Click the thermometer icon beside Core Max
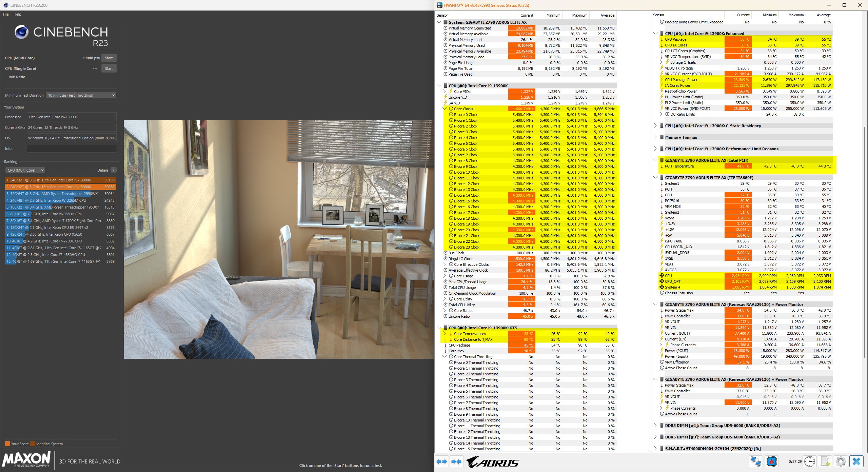This screenshot has width=868, height=472. 446,351
